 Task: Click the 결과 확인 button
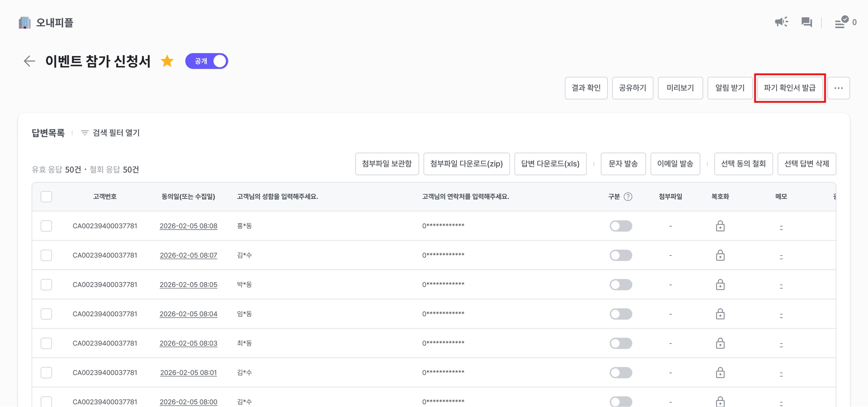[586, 88]
